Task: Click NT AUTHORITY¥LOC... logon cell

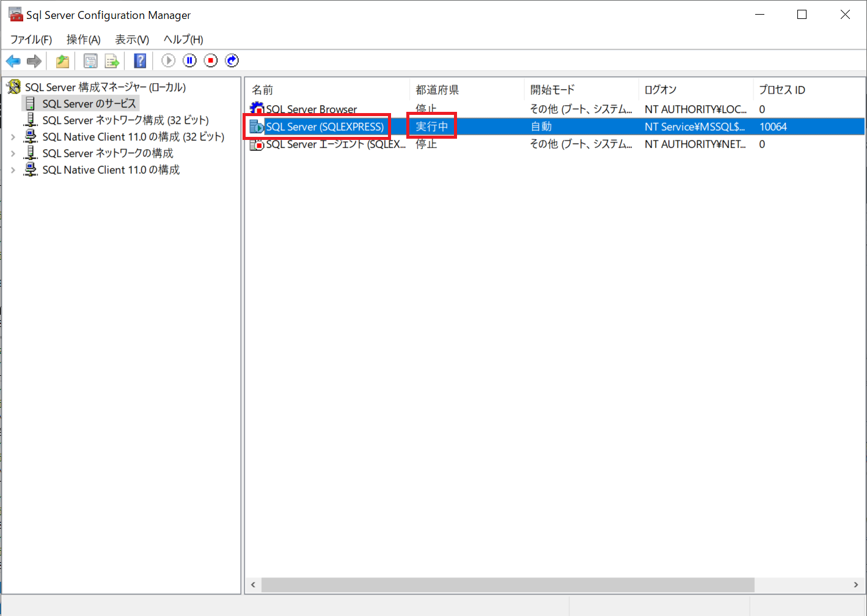Action: 695,109
